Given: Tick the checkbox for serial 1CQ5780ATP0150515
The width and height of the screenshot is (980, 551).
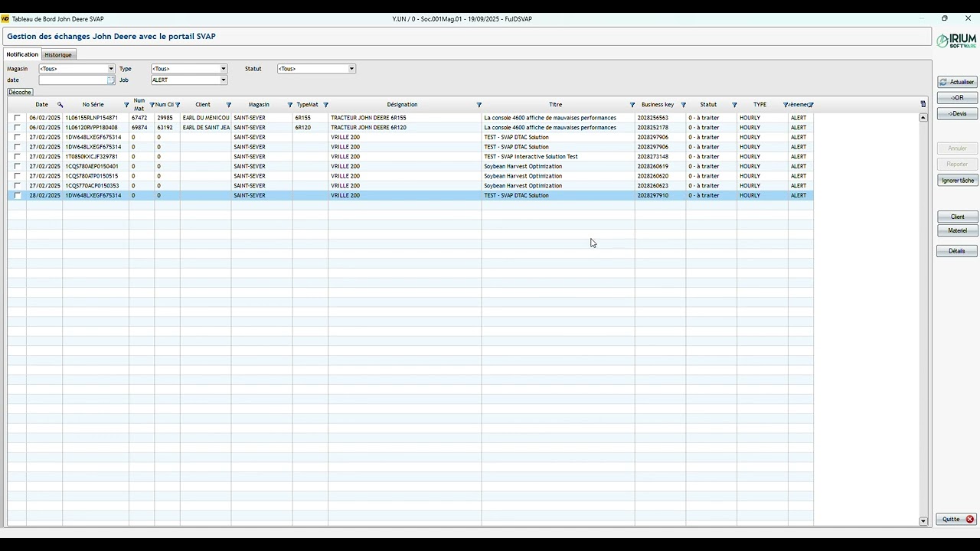Looking at the screenshot, I should 17,176.
